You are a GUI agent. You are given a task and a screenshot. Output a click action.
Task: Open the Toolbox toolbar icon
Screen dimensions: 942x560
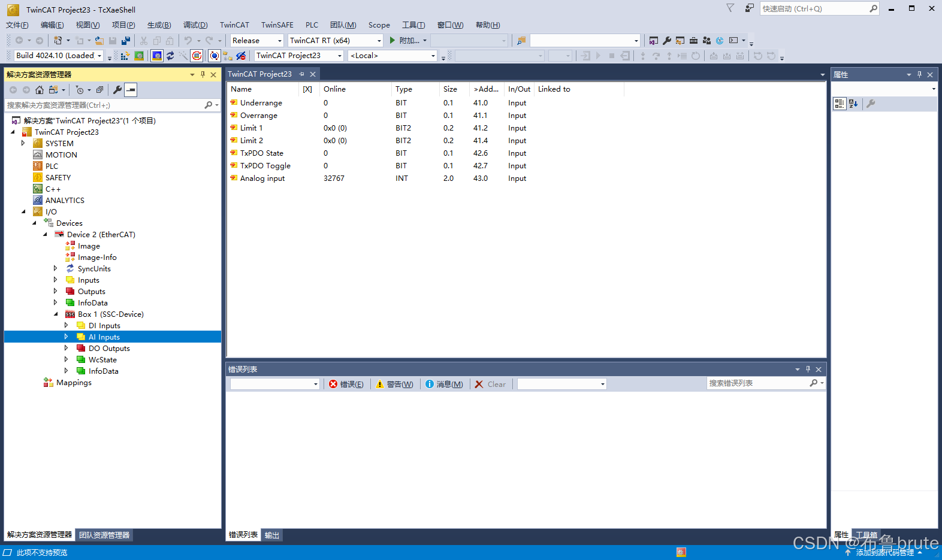tap(693, 41)
